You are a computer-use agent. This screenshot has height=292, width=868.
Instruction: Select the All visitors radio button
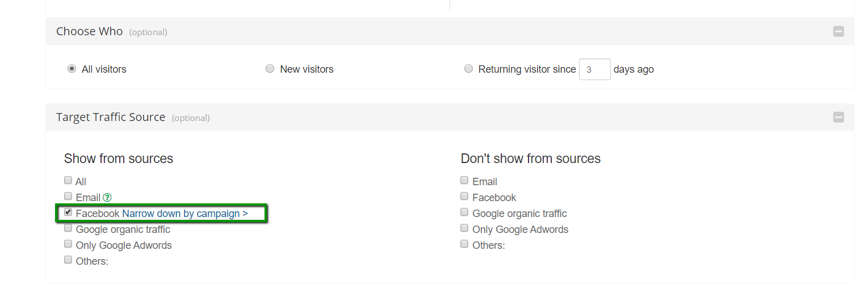coord(72,69)
